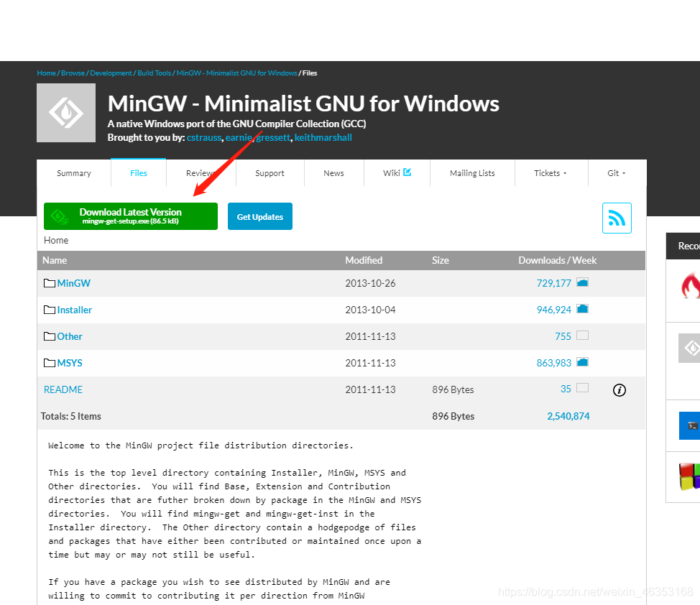700x605 pixels.
Task: Click the 2,540,874 total downloads link
Action: [x=568, y=416]
